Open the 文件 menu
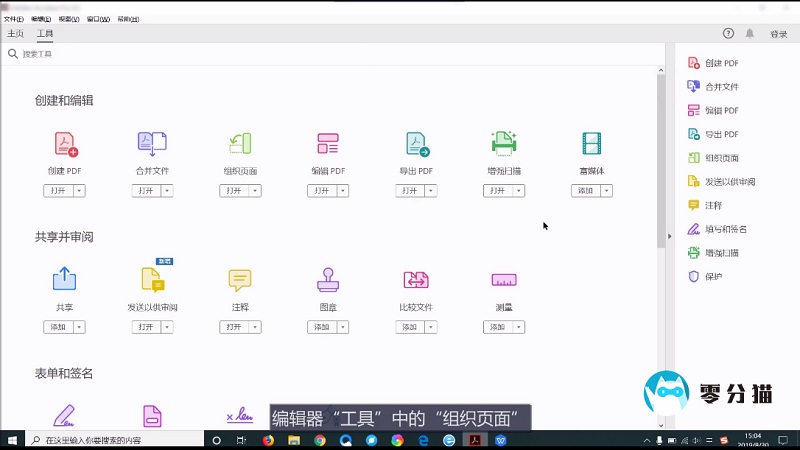The width and height of the screenshot is (800, 450). pyautogui.click(x=13, y=19)
